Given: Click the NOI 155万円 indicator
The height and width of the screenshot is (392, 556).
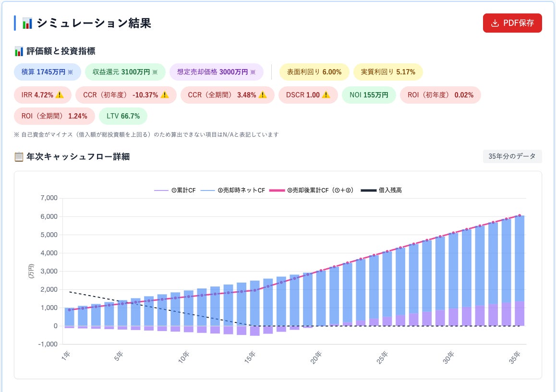Looking at the screenshot, I should (x=369, y=95).
